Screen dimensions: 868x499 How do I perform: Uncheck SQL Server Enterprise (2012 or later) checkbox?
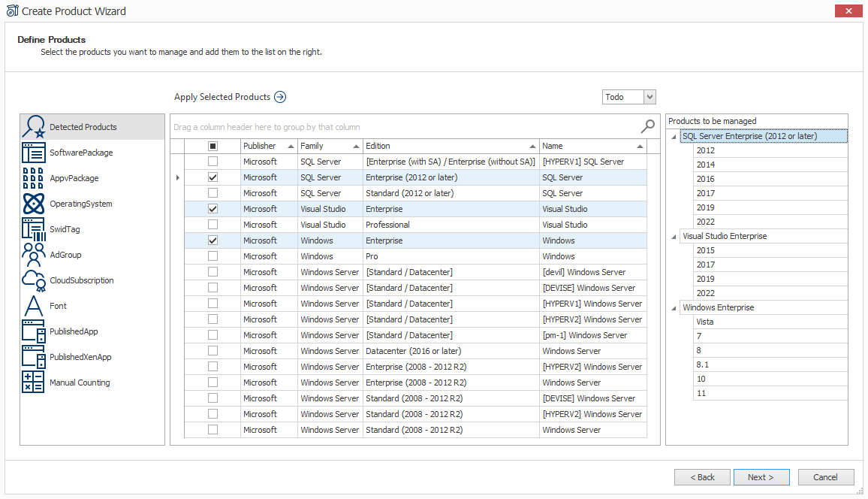212,177
